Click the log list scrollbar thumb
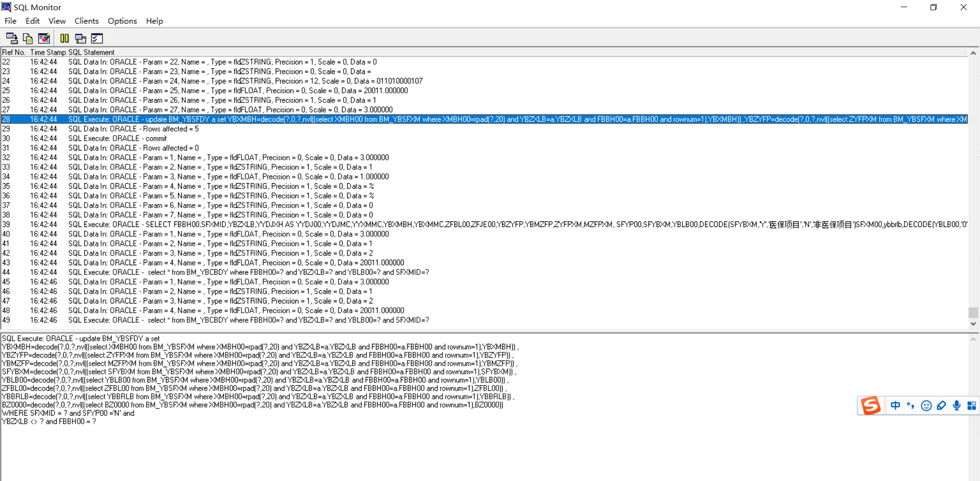Image resolution: width=980 pixels, height=481 pixels. (x=973, y=312)
